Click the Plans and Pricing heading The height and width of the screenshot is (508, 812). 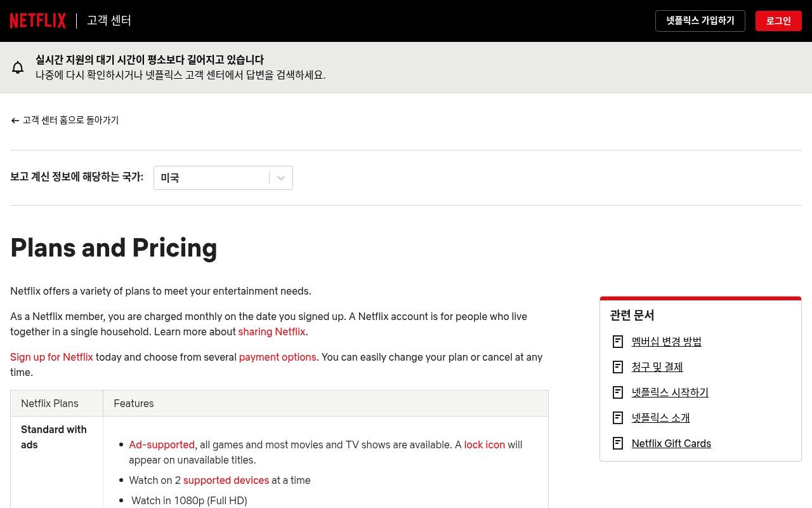[x=114, y=248]
